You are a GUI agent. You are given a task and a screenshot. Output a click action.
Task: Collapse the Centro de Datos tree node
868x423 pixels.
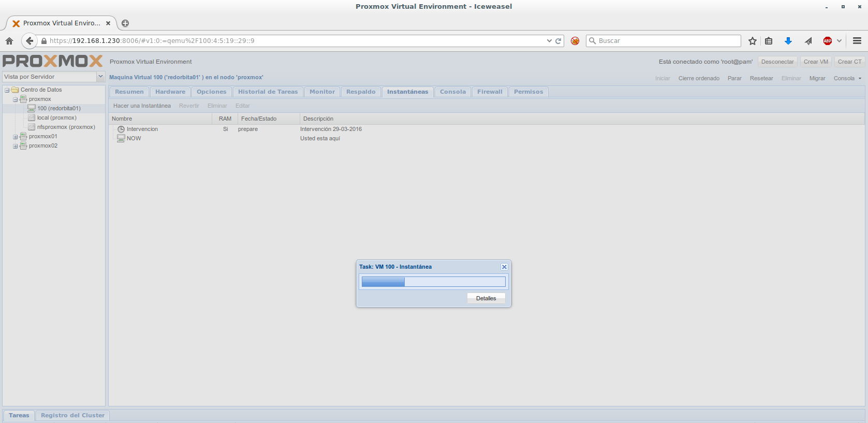click(x=7, y=90)
